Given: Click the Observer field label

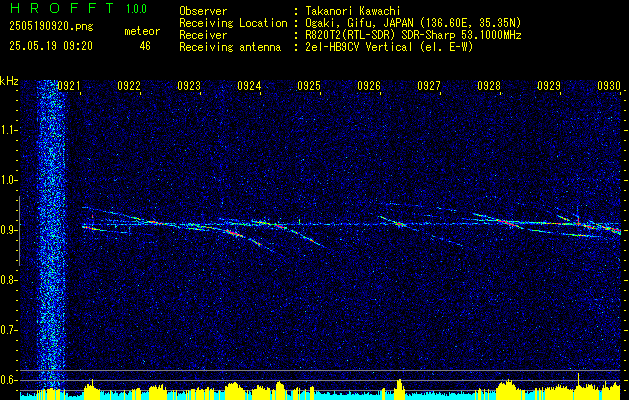Looking at the screenshot, I should [x=203, y=11].
